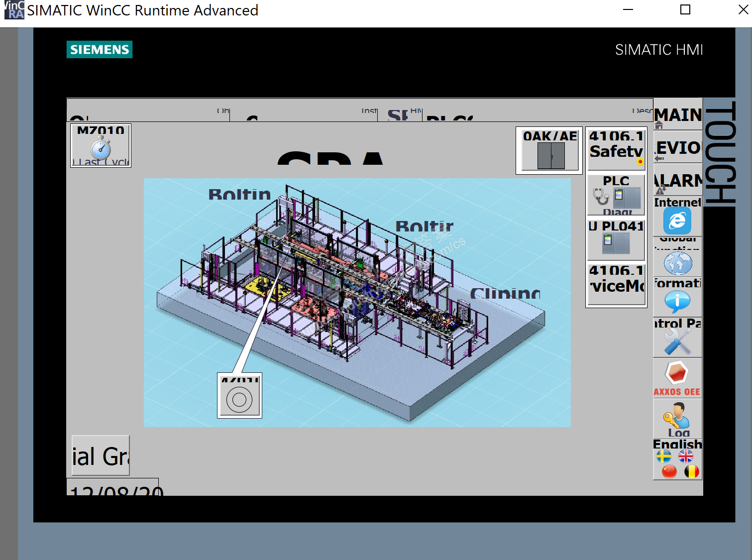This screenshot has height=560, width=752.
Task: Click the 'SIMATIC HMI' text
Action: (x=659, y=50)
